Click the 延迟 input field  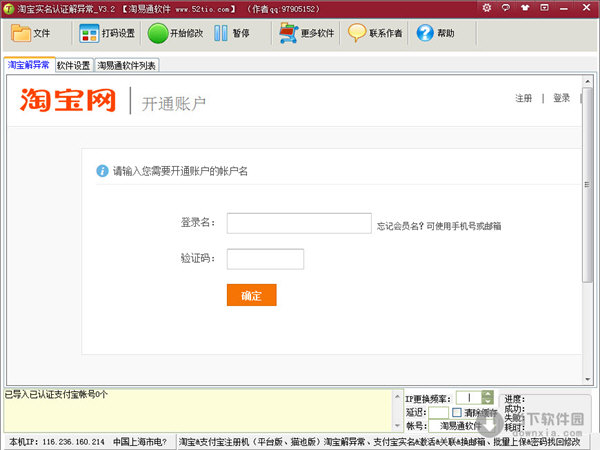pos(438,412)
